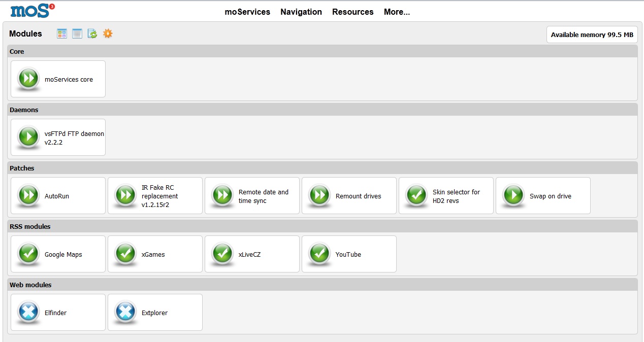Click the xLiveCZ checkmark icon
Image resolution: width=644 pixels, height=342 pixels.
(222, 254)
